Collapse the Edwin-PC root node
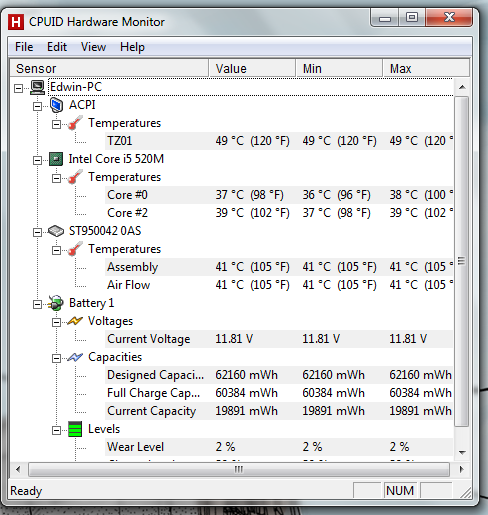Viewport: 488px width, 515px height. click(19, 88)
